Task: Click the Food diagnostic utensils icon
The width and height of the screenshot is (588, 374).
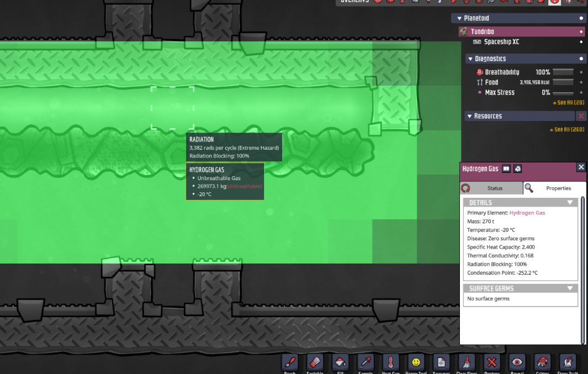Action: [479, 82]
